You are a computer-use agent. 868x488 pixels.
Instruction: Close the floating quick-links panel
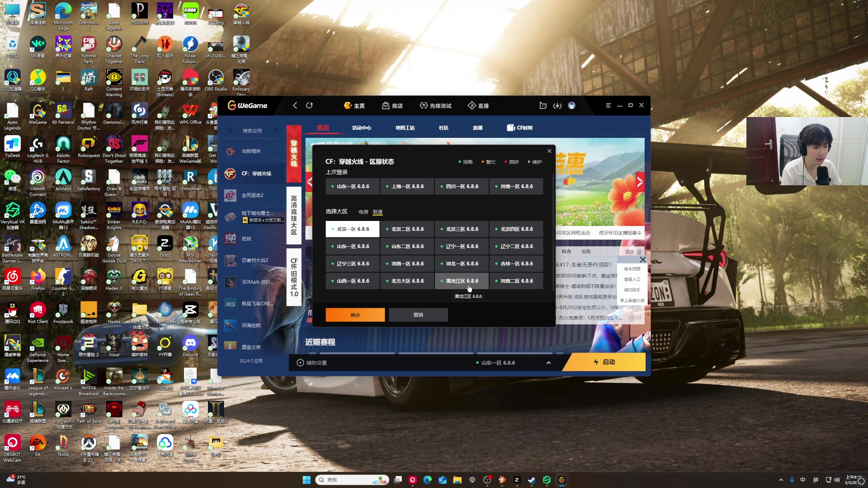[x=643, y=260]
